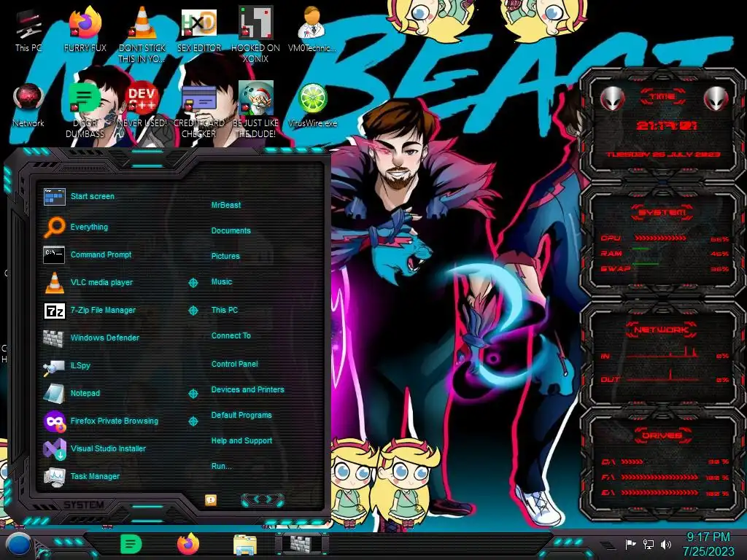This screenshot has height=560, width=747.
Task: Open D FOR DUMBASS desktop shortcut
Action: [85, 109]
